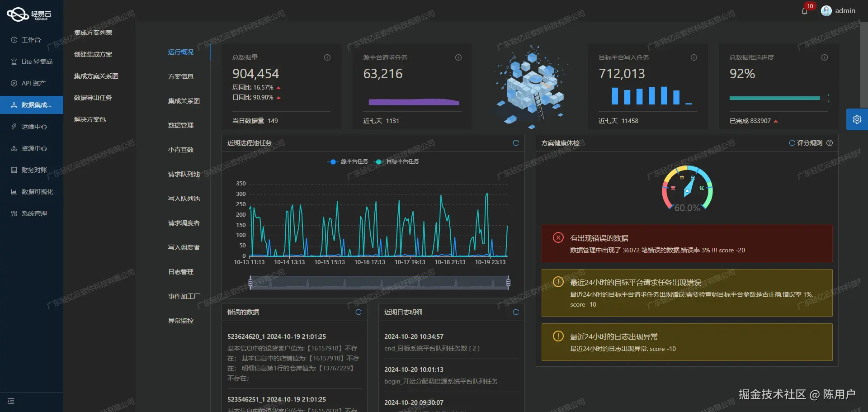The image size is (868, 412).
Task: Click the 轻易云 QCloud logo
Action: [x=29, y=14]
